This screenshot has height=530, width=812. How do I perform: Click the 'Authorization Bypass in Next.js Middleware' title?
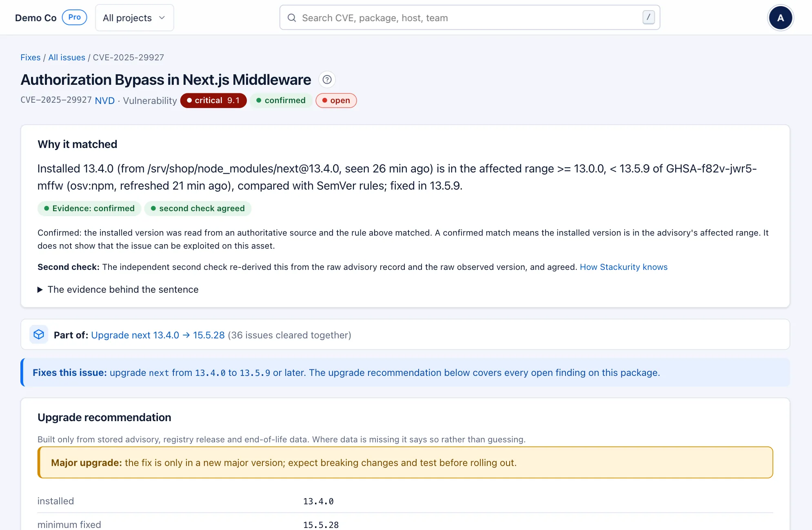pos(166,79)
